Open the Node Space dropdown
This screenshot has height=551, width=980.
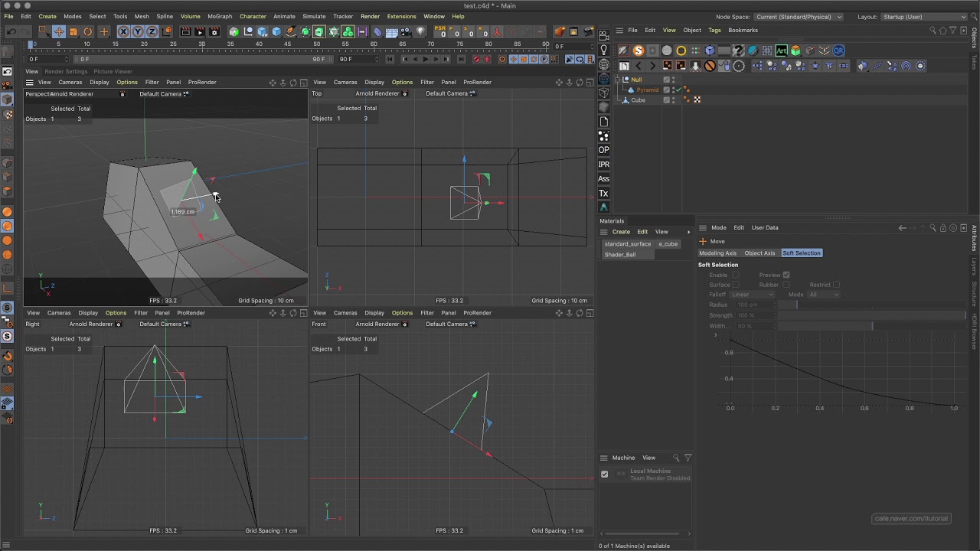click(x=799, y=17)
